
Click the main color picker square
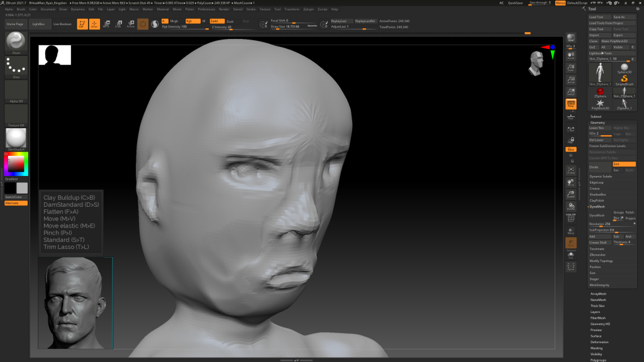click(x=16, y=165)
